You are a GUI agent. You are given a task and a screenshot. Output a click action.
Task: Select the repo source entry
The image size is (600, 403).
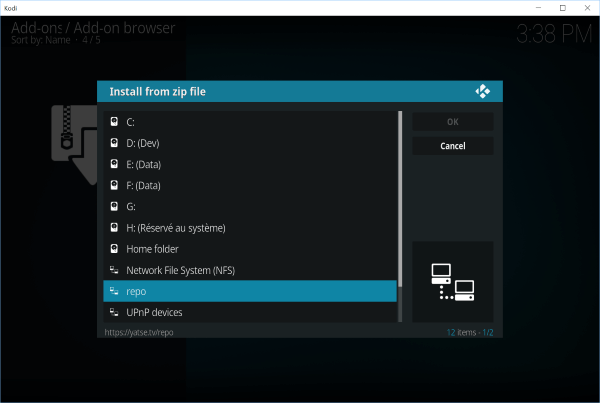click(250, 291)
